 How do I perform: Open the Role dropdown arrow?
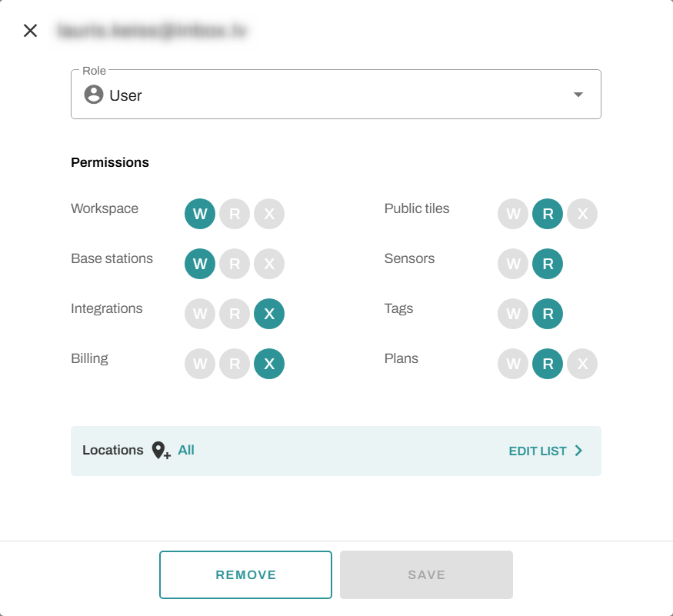click(x=578, y=95)
